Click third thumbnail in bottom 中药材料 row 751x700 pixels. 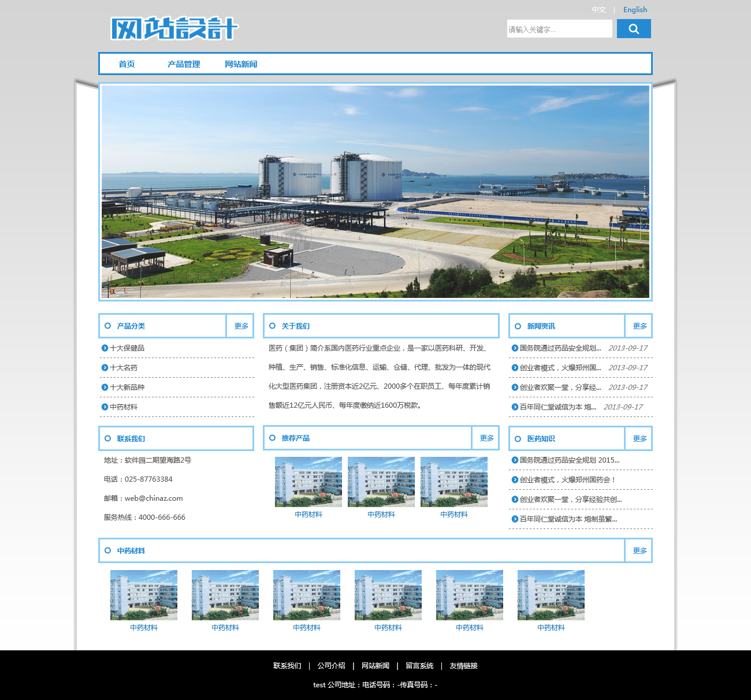(x=307, y=595)
